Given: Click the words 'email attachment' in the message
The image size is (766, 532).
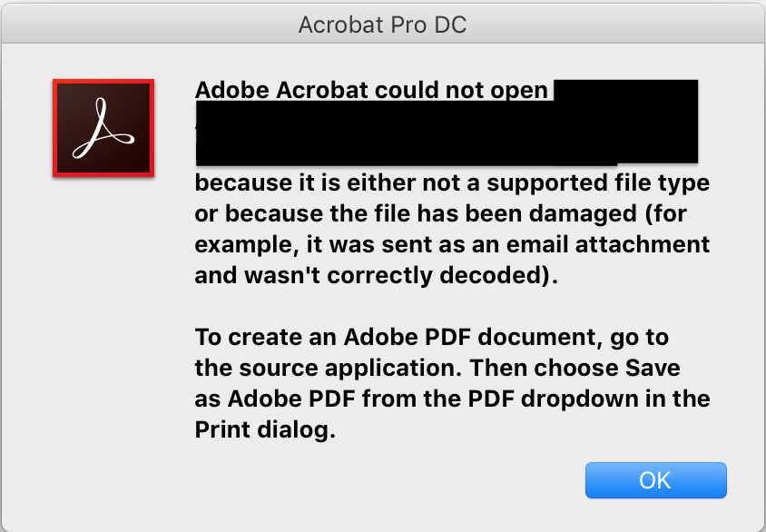Looking at the screenshot, I should (x=608, y=244).
